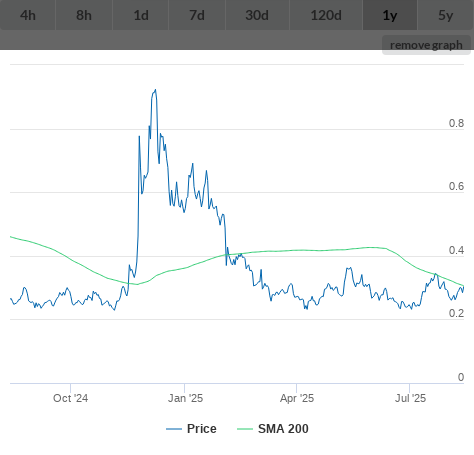Toggle the SMA 200 legend entry
This screenshot has width=474, height=455.
pyautogui.click(x=273, y=429)
